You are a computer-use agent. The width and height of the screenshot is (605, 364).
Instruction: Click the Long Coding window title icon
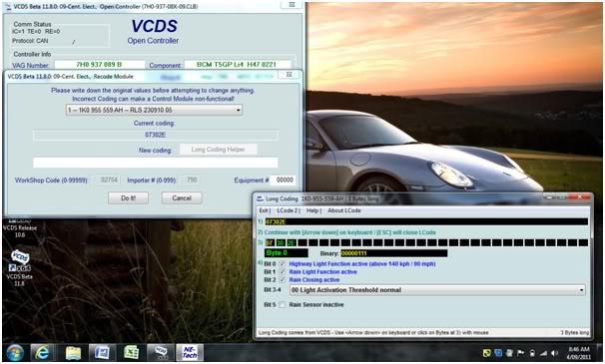coord(260,199)
